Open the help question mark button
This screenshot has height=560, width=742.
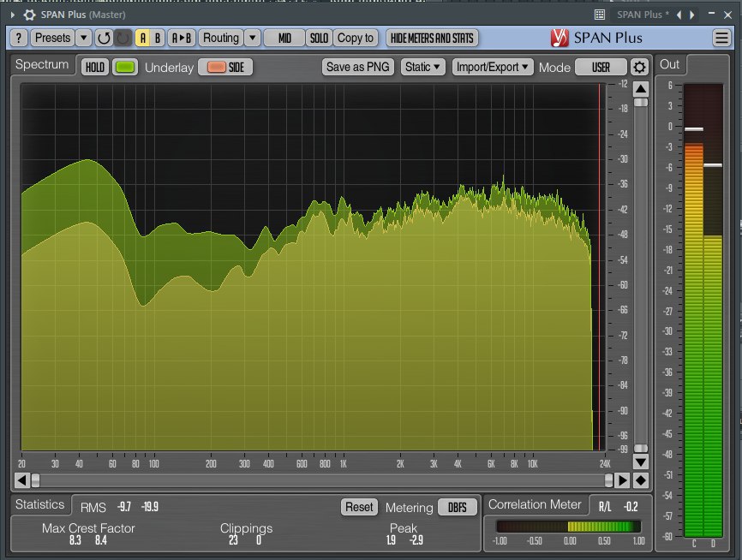tap(19, 38)
